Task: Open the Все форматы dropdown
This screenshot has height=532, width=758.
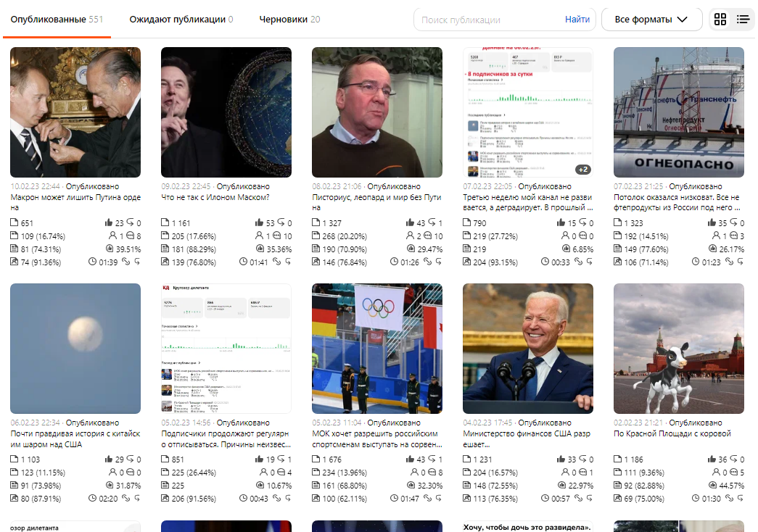Action: [651, 20]
